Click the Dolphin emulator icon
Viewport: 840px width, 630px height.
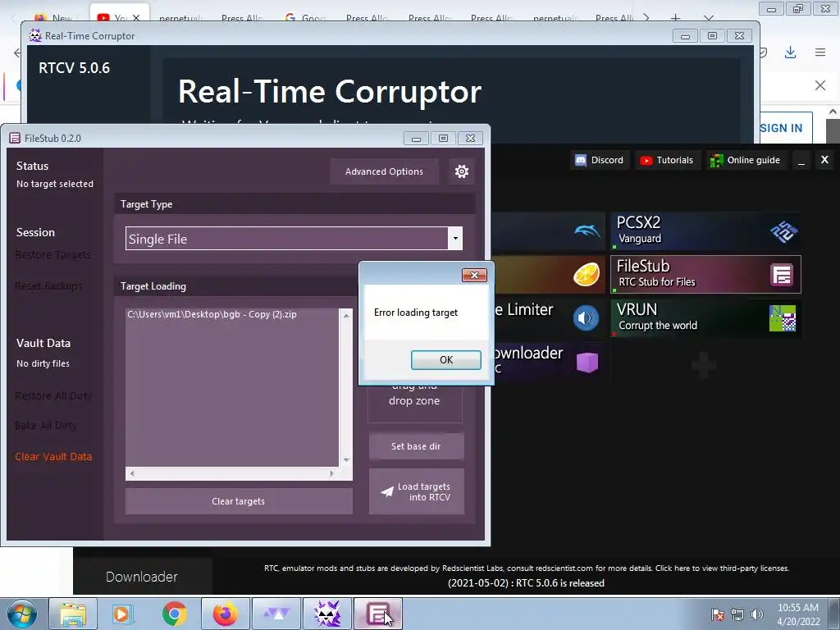click(x=587, y=231)
